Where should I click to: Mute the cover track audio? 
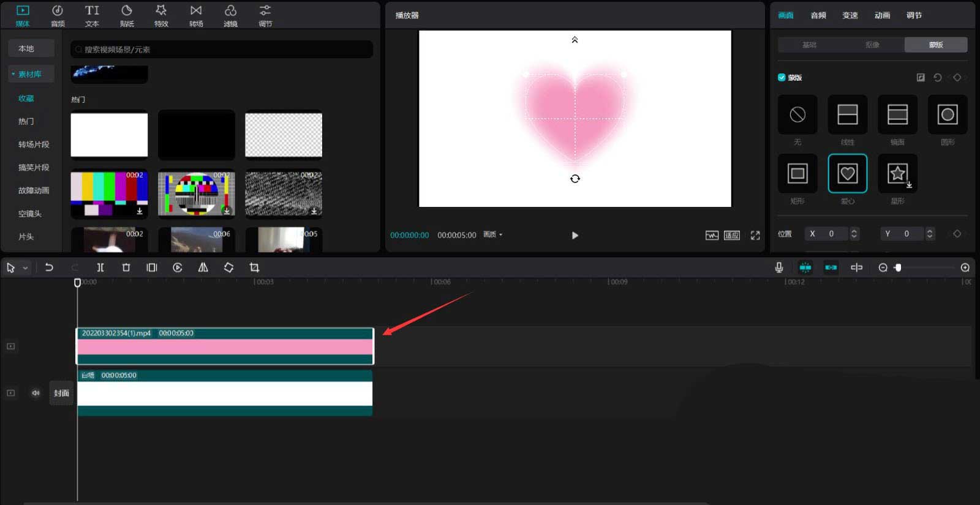[36, 393]
